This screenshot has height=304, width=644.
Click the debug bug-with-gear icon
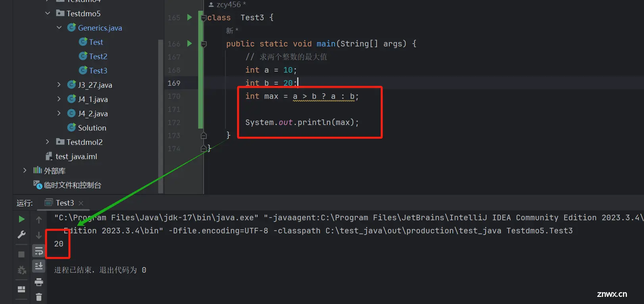pyautogui.click(x=21, y=270)
